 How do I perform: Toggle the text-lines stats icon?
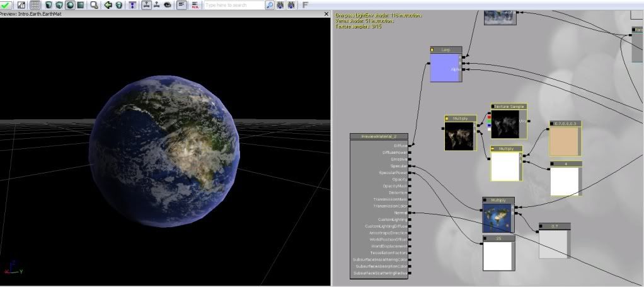181,5
